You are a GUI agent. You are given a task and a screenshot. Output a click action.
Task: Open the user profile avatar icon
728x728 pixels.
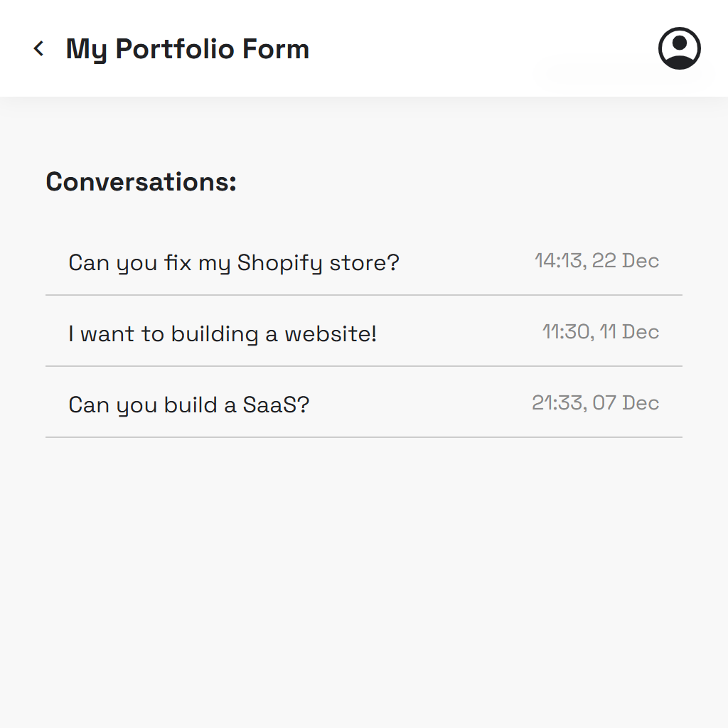[x=679, y=48]
